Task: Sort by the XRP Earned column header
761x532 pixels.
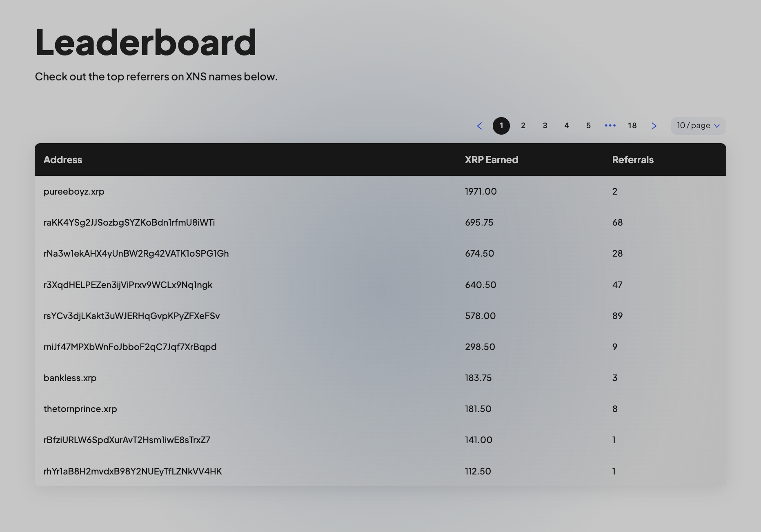Action: (x=491, y=160)
